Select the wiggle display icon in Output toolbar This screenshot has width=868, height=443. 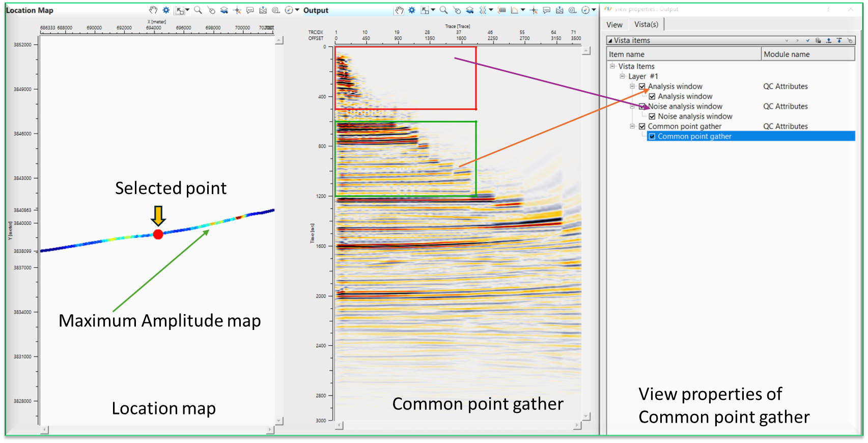coord(482,10)
